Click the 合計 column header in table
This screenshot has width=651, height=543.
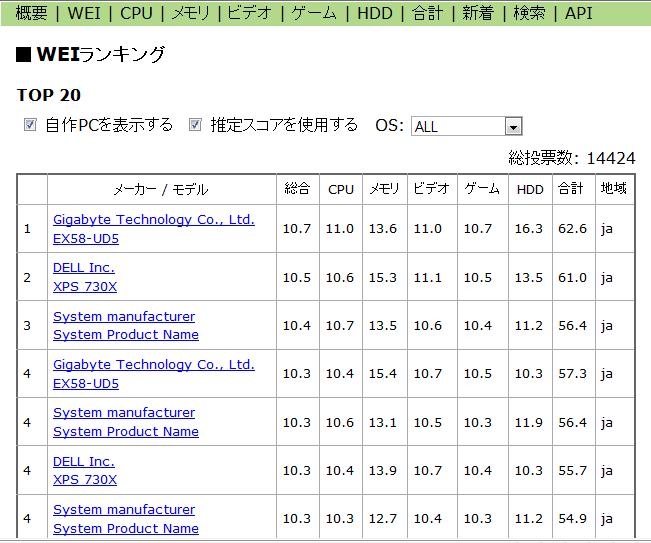pyautogui.click(x=573, y=189)
